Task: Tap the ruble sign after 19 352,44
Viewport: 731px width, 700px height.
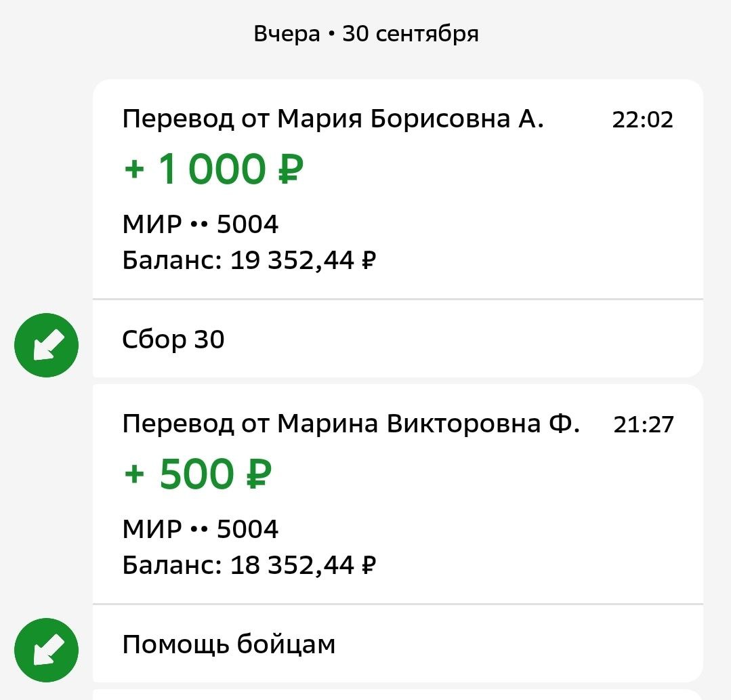Action: tap(369, 260)
